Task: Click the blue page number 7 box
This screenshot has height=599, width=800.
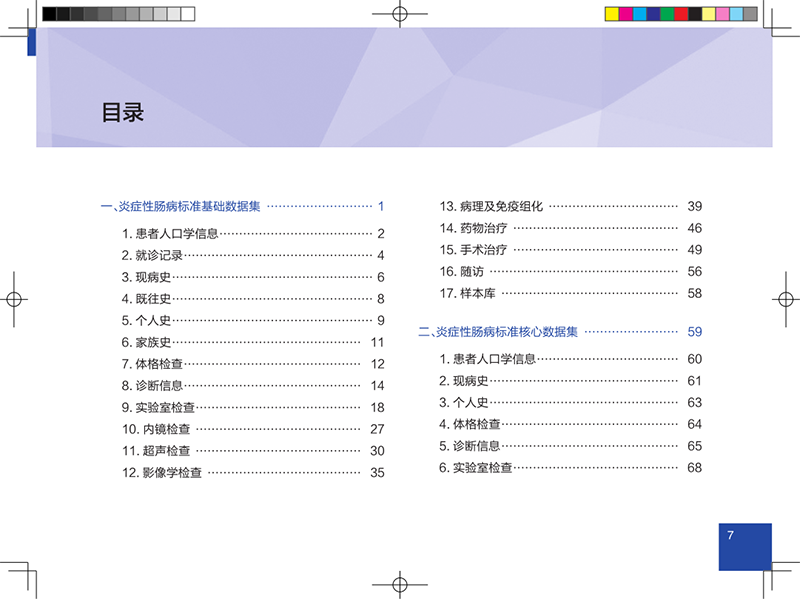Action: [x=745, y=546]
